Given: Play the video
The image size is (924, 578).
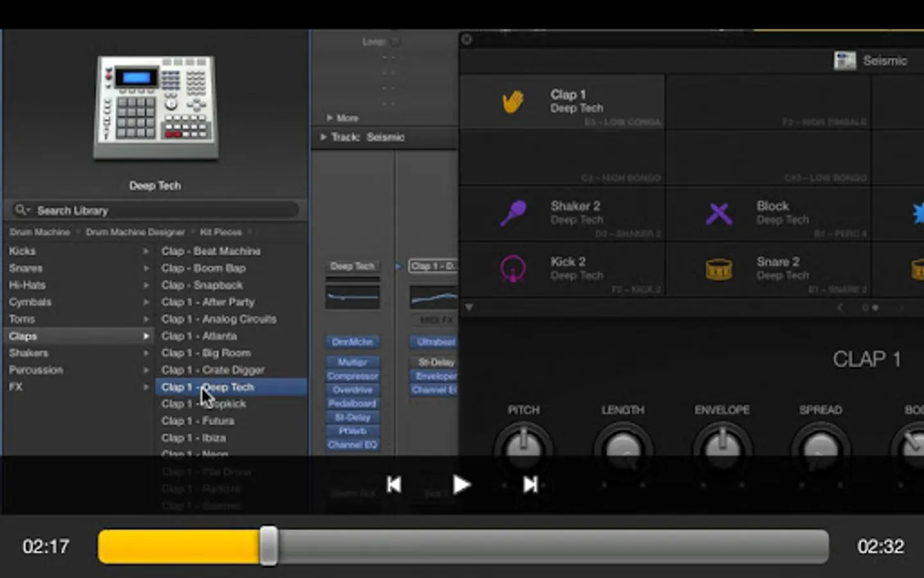Looking at the screenshot, I should click(461, 484).
